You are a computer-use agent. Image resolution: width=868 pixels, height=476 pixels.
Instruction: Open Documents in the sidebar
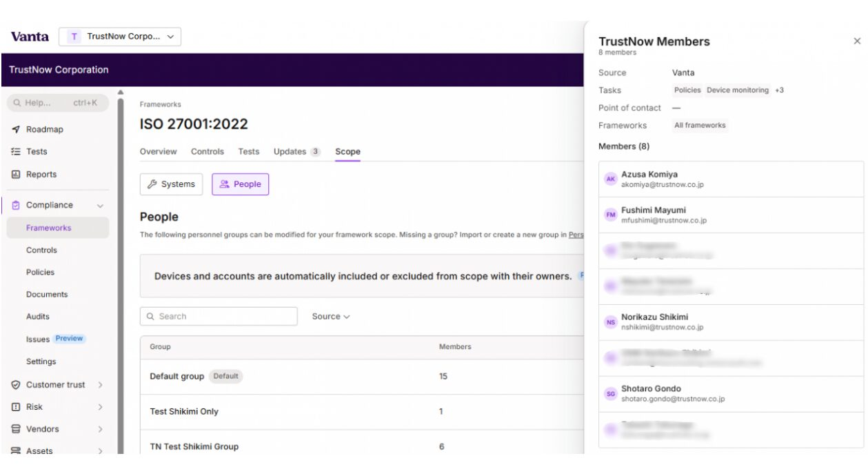tap(47, 295)
